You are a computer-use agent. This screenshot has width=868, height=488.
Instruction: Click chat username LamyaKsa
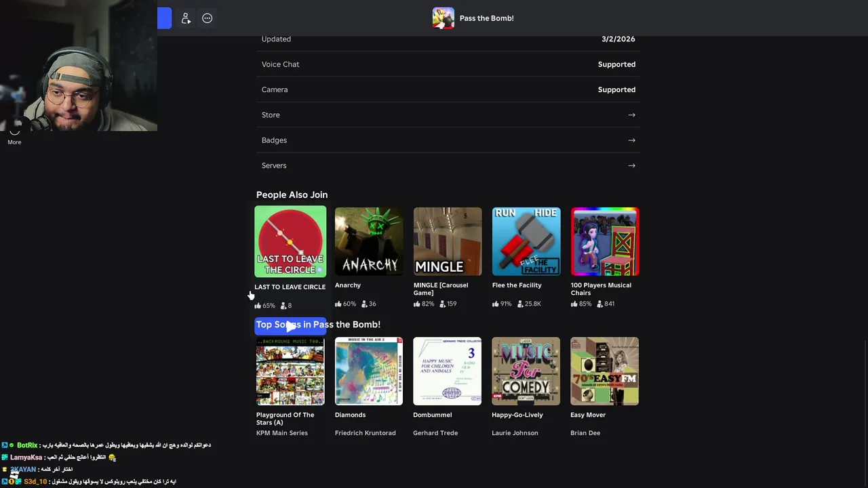(x=26, y=457)
